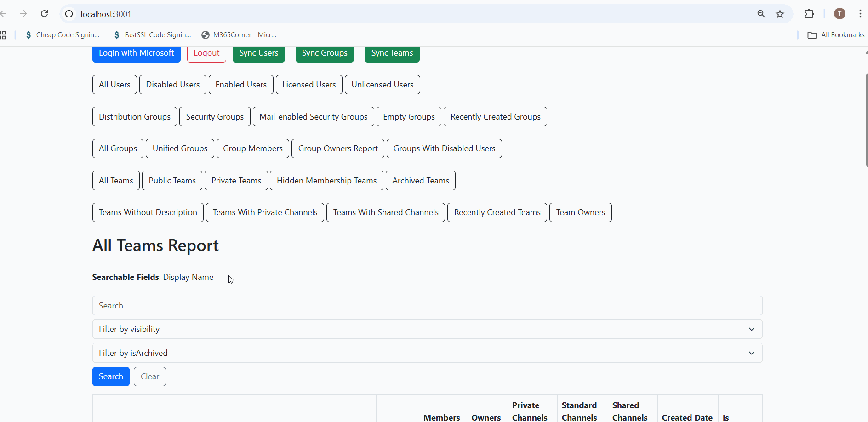Open the user profile avatar
Viewport: 868px width, 422px height.
click(839, 14)
